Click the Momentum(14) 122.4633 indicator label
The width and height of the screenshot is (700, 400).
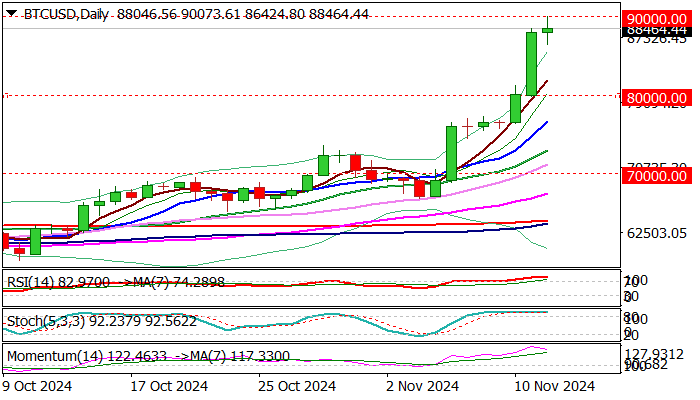coord(87,356)
